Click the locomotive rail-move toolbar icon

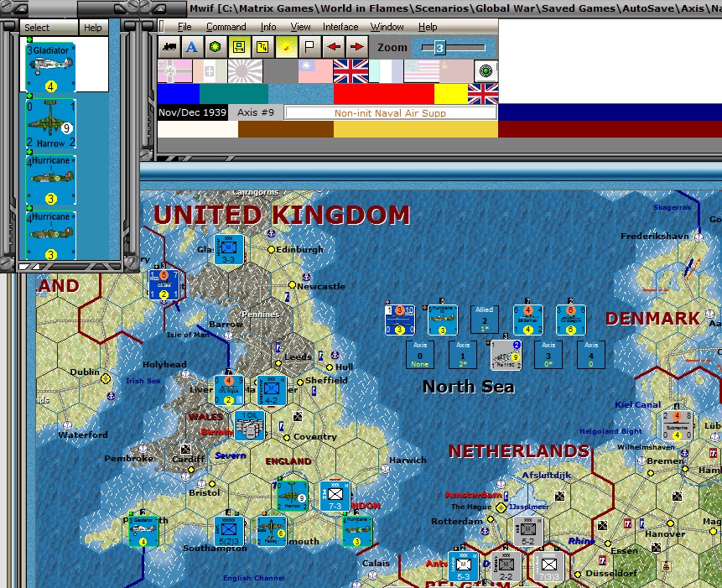click(169, 47)
